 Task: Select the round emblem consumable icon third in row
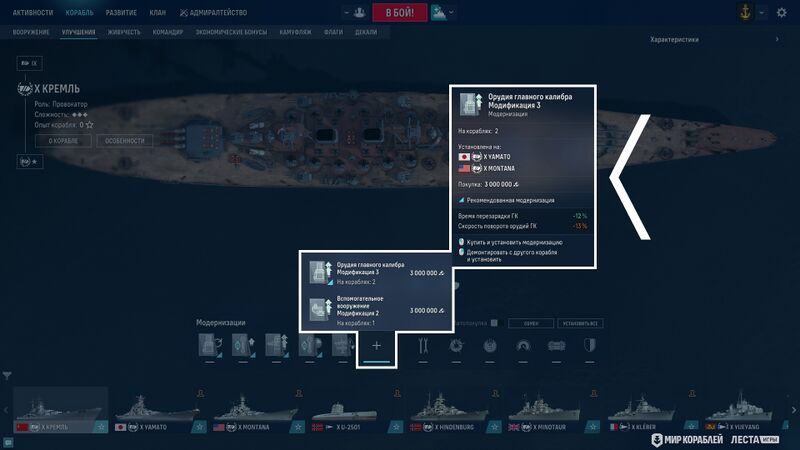[x=490, y=346]
